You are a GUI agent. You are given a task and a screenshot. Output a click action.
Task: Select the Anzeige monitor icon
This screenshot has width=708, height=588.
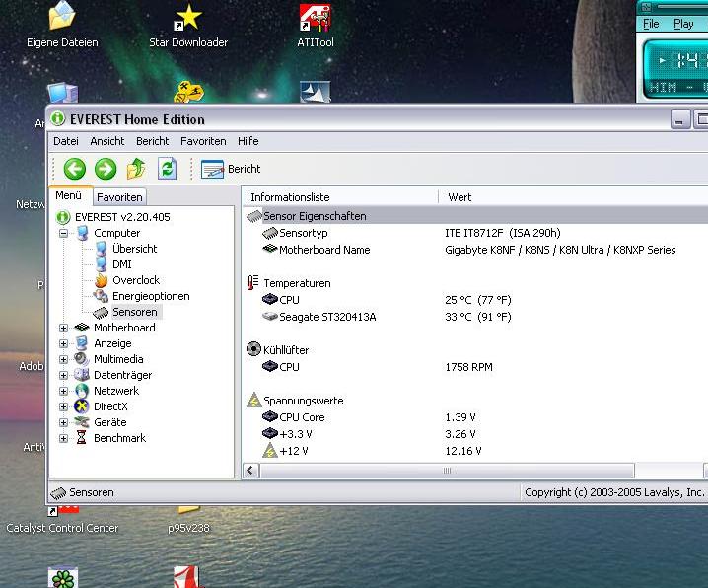[82, 343]
